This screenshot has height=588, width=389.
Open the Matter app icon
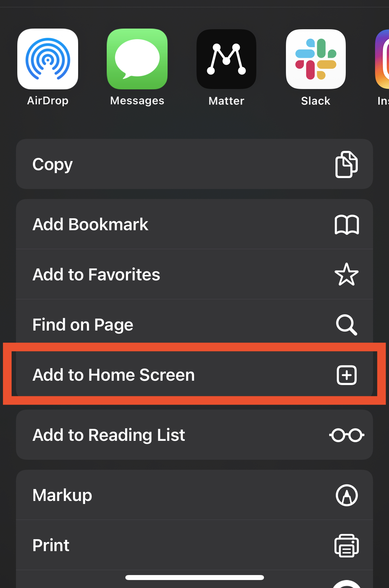coord(226,59)
